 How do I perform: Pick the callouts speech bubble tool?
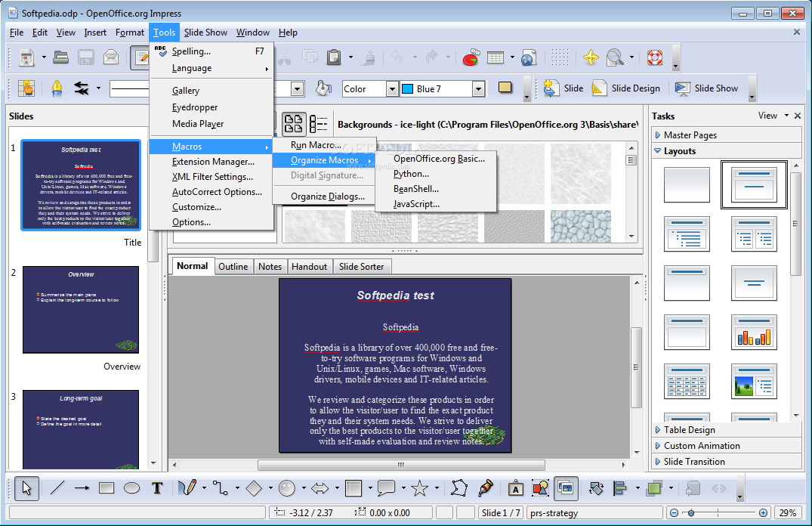(386, 488)
